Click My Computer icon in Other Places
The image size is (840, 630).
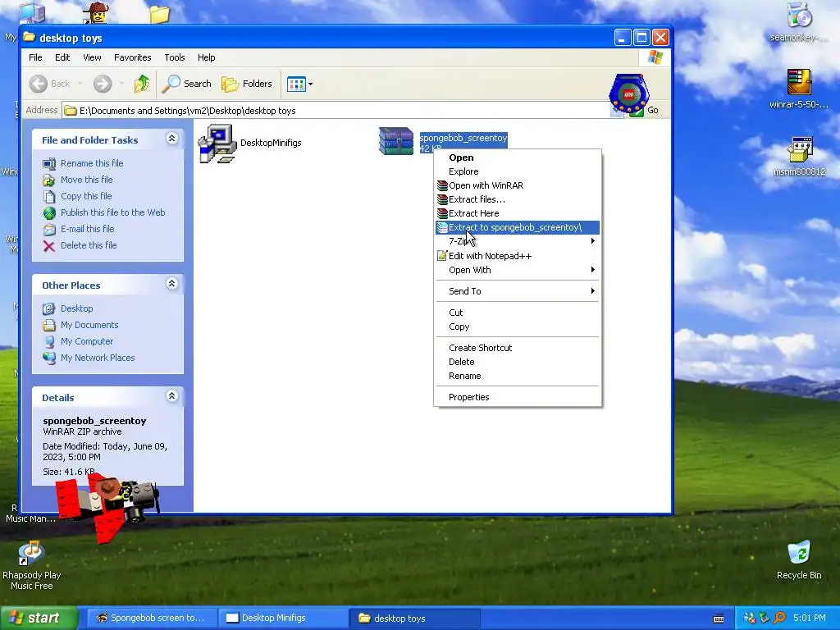pos(48,342)
